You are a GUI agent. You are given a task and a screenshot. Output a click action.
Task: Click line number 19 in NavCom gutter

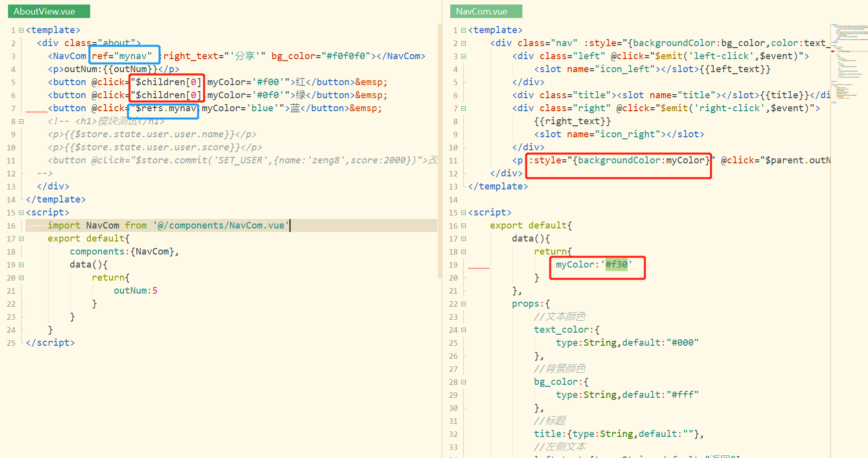[453, 265]
